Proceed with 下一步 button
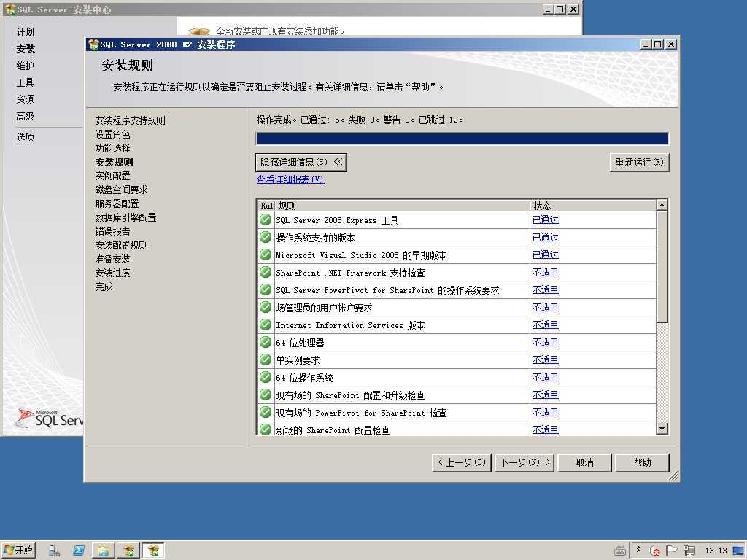The height and width of the screenshot is (560, 747). pyautogui.click(x=525, y=462)
